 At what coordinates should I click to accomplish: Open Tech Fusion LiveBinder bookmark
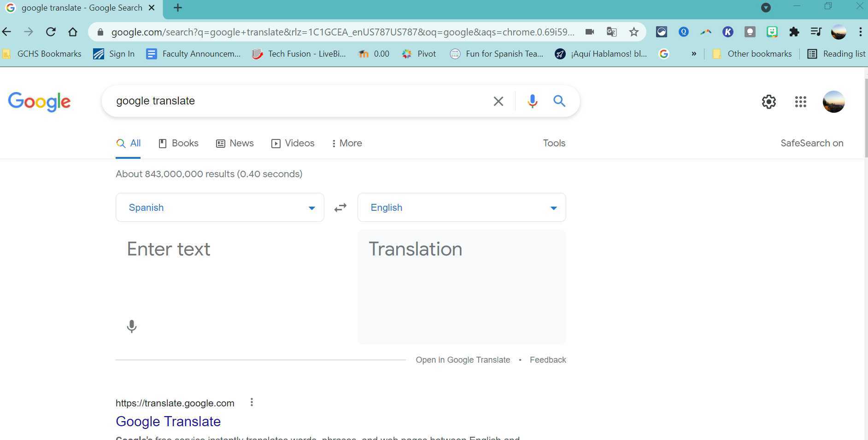(299, 54)
